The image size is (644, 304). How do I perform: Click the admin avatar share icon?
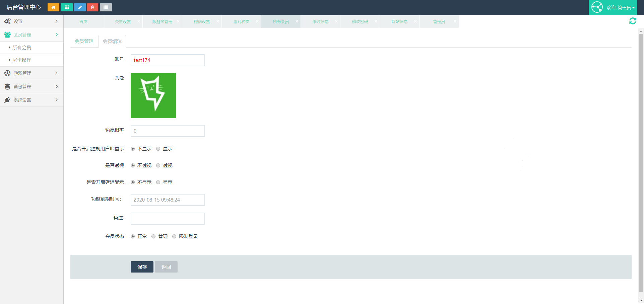pos(597,7)
